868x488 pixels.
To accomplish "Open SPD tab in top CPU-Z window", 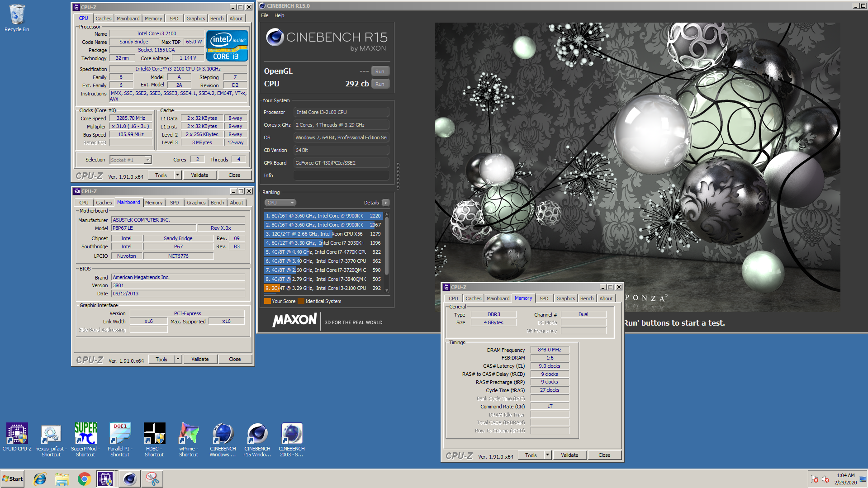I will click(x=174, y=19).
